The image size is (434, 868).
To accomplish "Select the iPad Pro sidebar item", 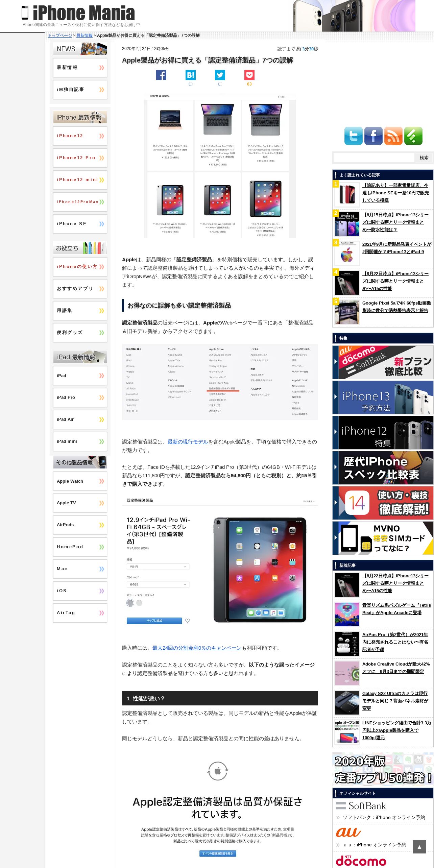I will [x=80, y=397].
